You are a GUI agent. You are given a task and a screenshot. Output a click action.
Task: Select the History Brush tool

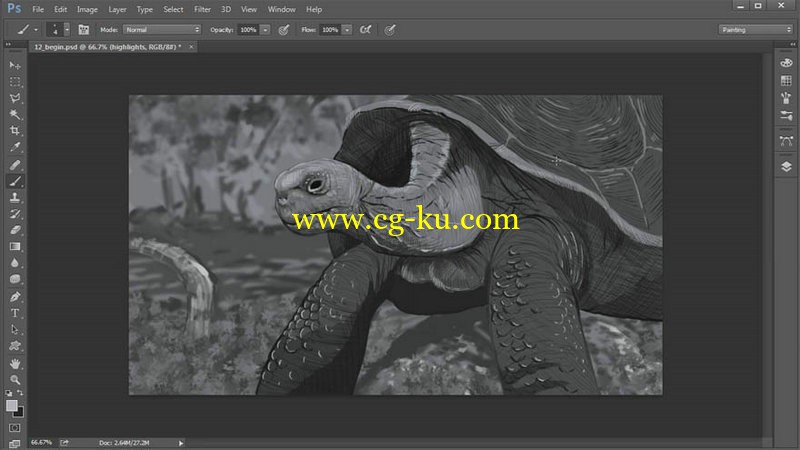(15, 214)
